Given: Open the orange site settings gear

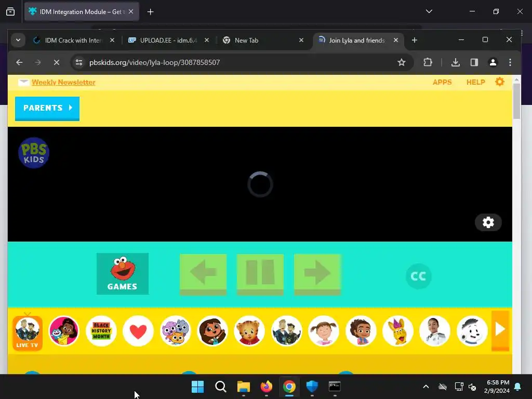Looking at the screenshot, I should click(x=499, y=82).
